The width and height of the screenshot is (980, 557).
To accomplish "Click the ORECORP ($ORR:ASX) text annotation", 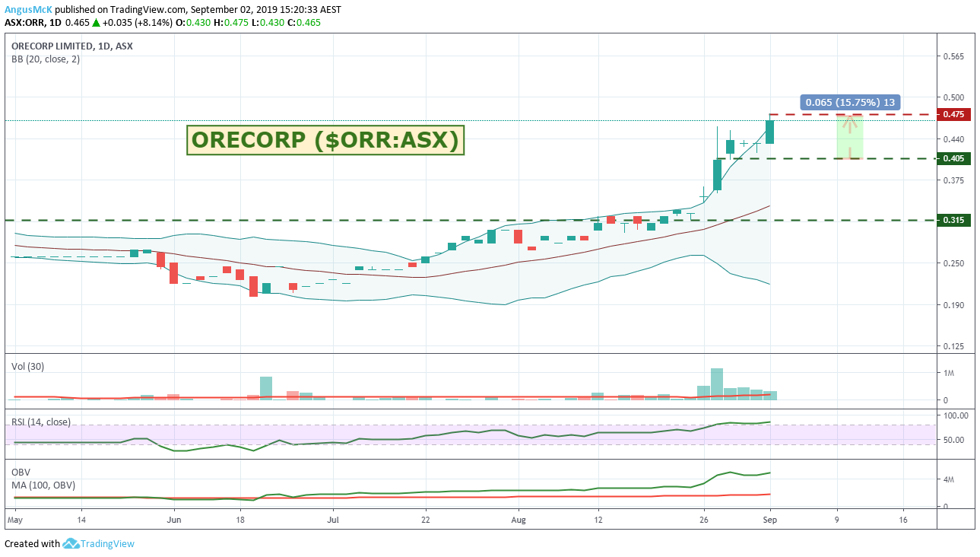I will (325, 140).
